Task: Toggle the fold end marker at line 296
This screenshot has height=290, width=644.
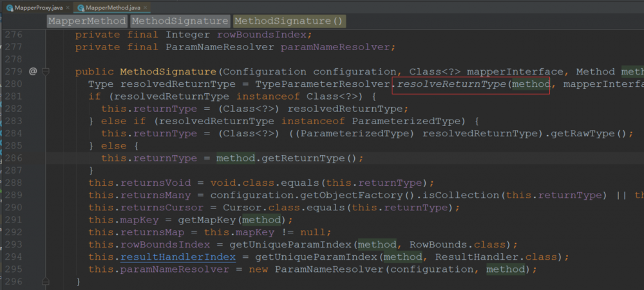Action: (x=46, y=282)
